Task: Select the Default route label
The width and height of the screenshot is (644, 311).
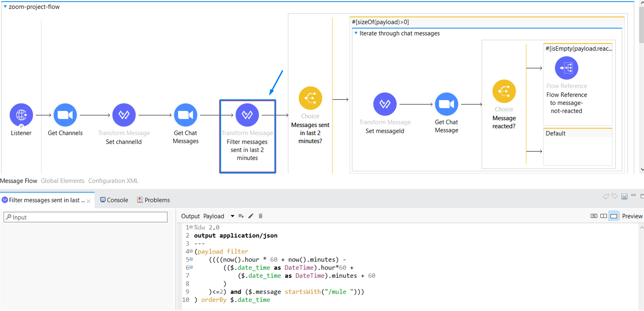Action: (555, 133)
